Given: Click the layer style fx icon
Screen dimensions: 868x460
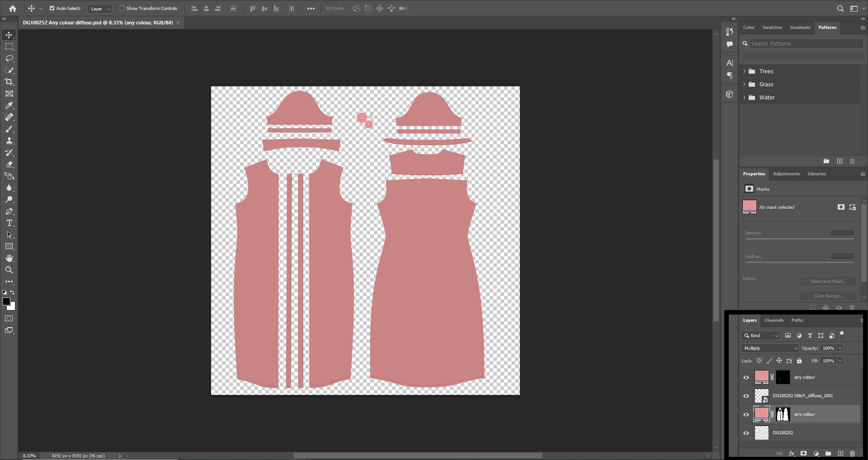Looking at the screenshot, I should coord(792,453).
